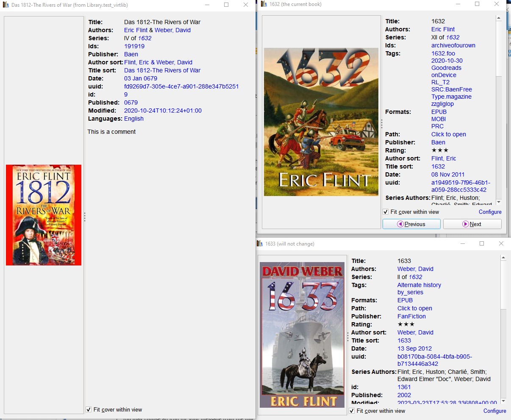Click calibre icon in 1632 window title bar
The width and height of the screenshot is (511, 420).
[264, 4]
